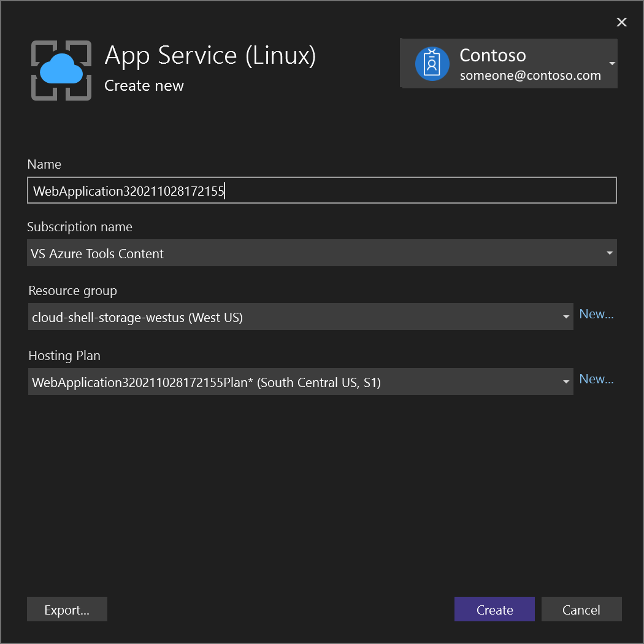Click the Create button
The image size is (644, 644).
coord(494,609)
